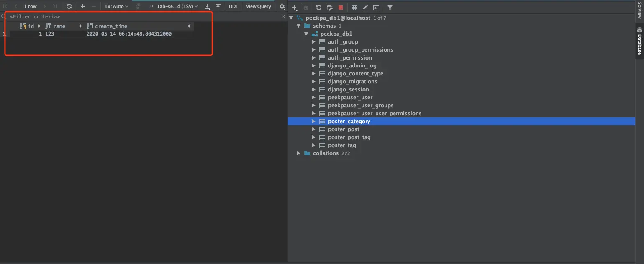Add new data source plus icon
Viewport: 644px width, 264px height.
point(295,8)
